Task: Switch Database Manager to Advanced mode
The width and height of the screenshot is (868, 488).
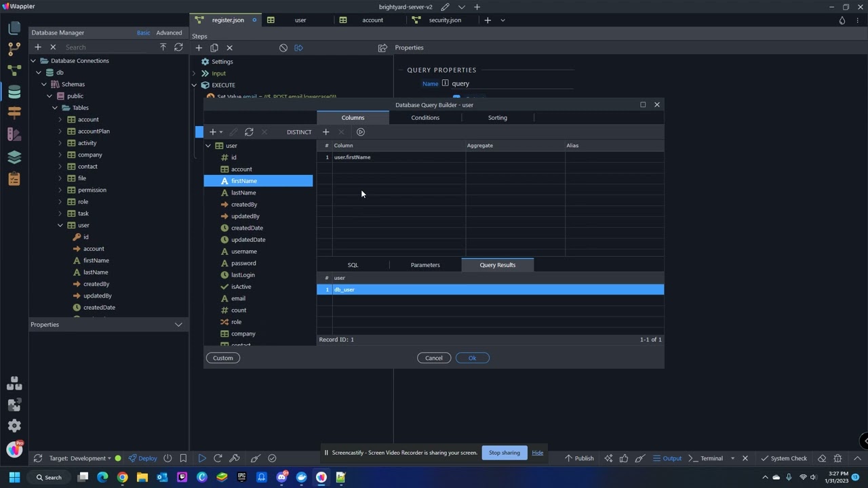Action: [169, 33]
